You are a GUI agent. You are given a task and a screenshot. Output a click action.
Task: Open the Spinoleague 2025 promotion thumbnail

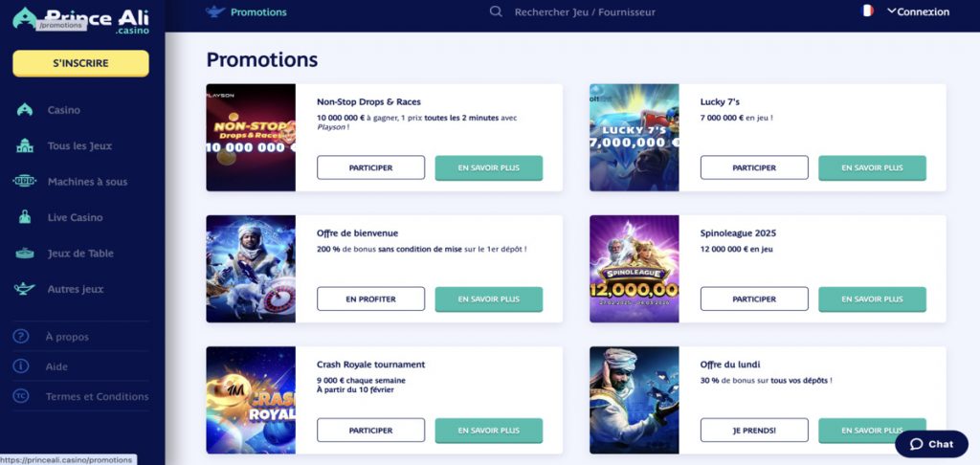[634, 269]
